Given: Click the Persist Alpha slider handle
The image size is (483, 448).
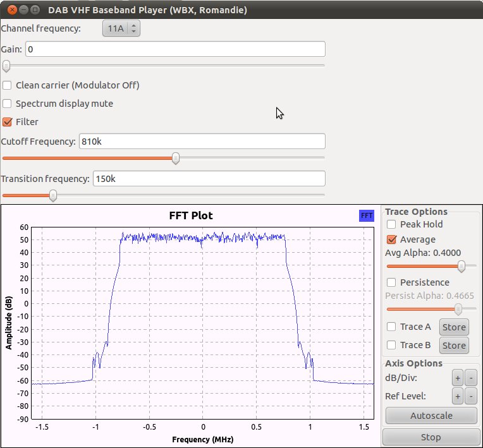Looking at the screenshot, I should point(458,310).
